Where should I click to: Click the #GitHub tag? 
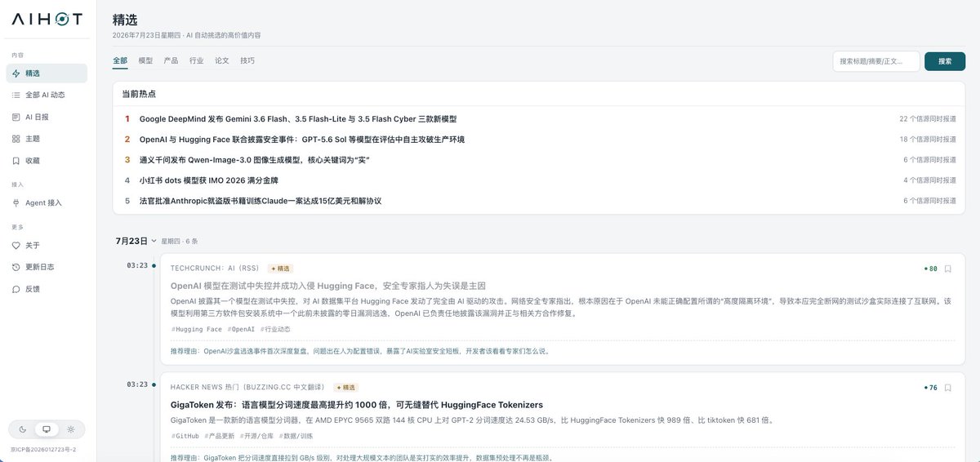[185, 436]
